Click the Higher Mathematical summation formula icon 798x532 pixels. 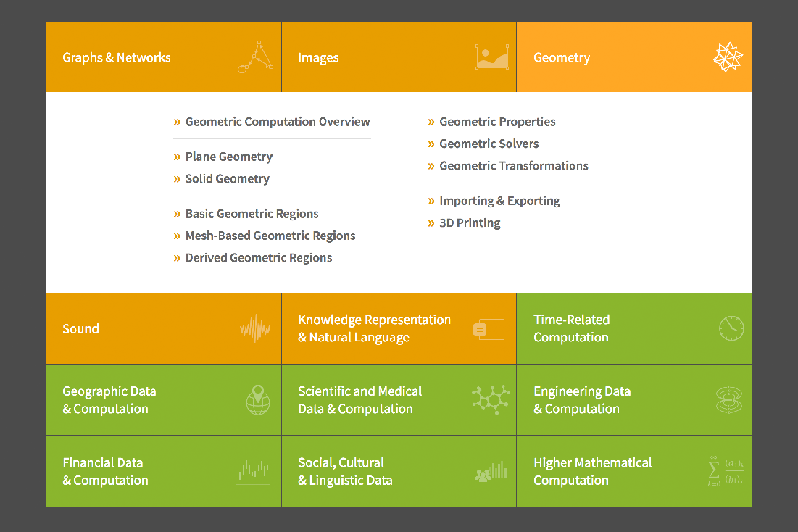coord(726,471)
